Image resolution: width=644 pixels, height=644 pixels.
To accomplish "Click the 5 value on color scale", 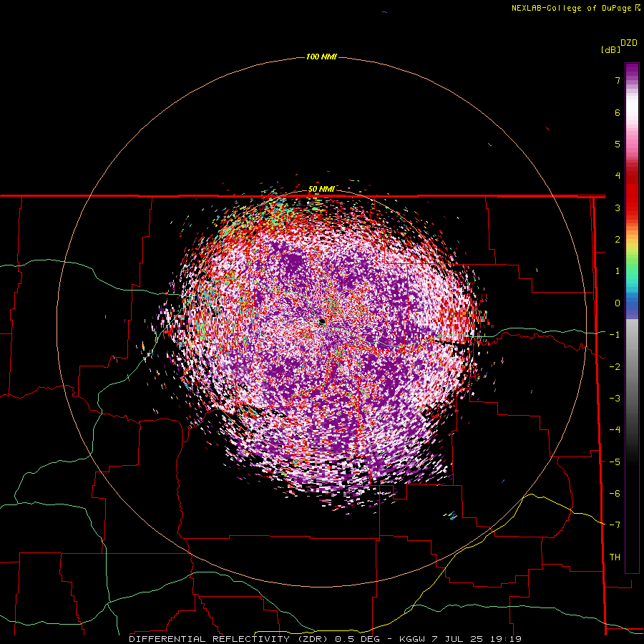I will coord(618,144).
